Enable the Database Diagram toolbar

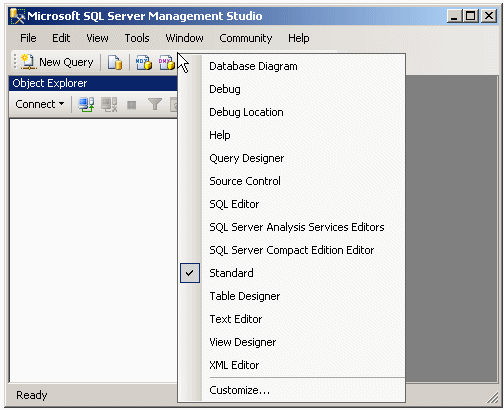(x=292, y=66)
